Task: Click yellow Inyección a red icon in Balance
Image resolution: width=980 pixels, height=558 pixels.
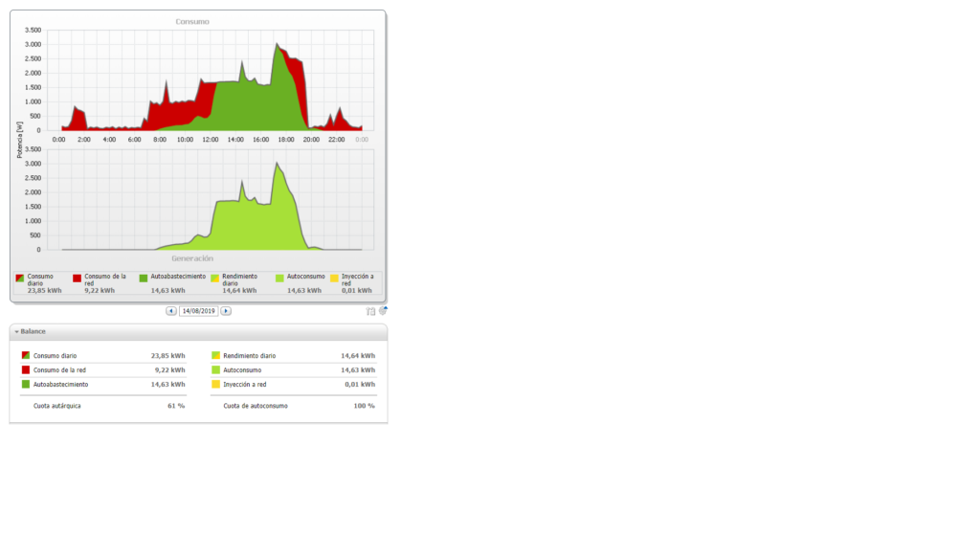Action: [215, 384]
